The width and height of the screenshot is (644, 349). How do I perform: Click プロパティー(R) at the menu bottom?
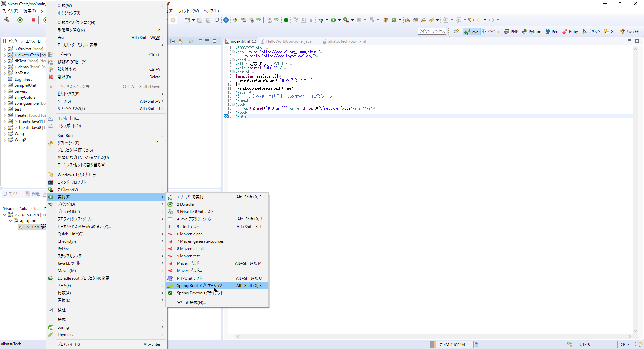pyautogui.click(x=106, y=344)
